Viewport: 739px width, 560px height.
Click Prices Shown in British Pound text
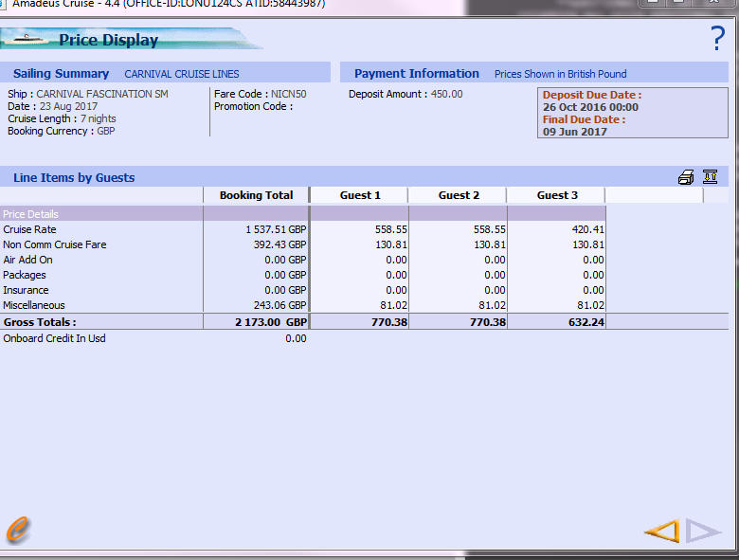(560, 74)
